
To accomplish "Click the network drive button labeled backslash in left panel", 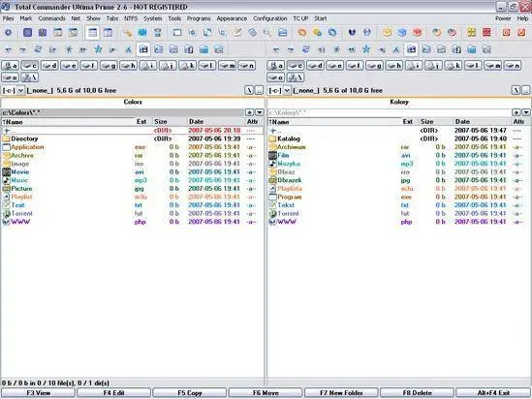I will [30, 77].
